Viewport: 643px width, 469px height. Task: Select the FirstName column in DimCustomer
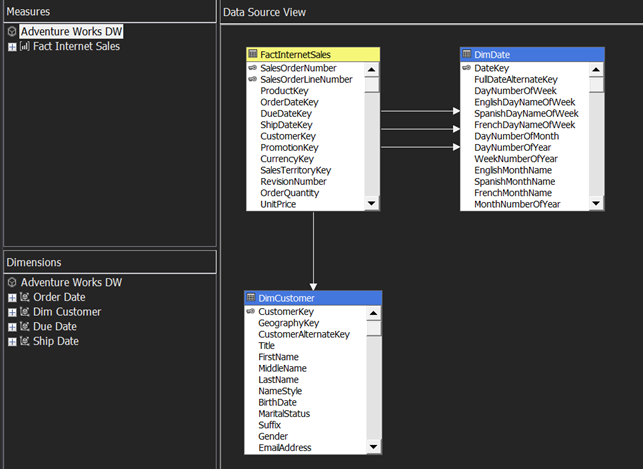(278, 357)
